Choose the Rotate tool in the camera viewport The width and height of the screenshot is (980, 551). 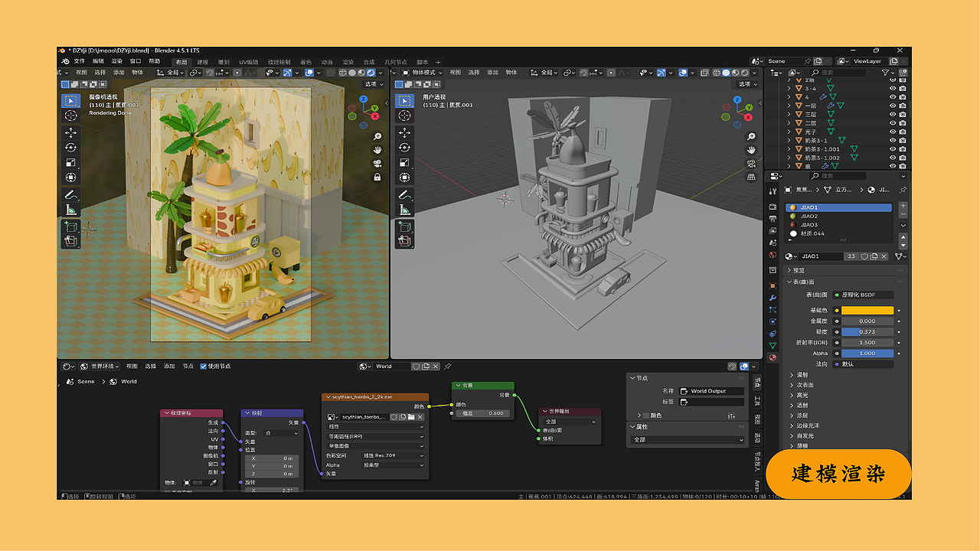(70, 148)
